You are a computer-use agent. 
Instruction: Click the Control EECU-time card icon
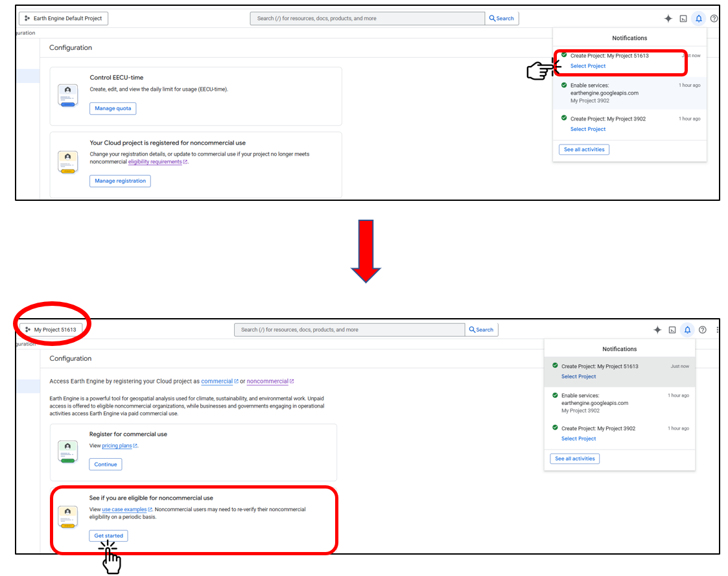pos(67,95)
